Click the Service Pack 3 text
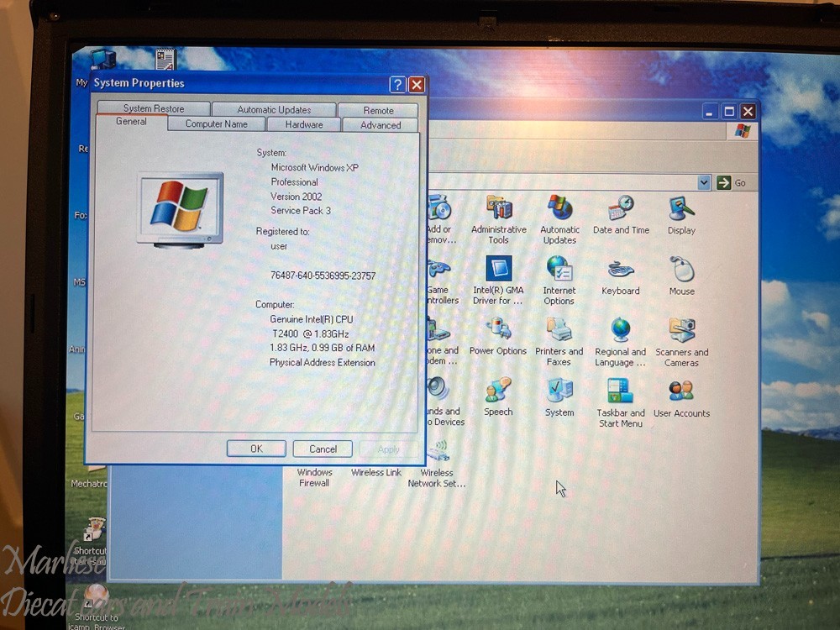The width and height of the screenshot is (840, 630). [x=301, y=211]
